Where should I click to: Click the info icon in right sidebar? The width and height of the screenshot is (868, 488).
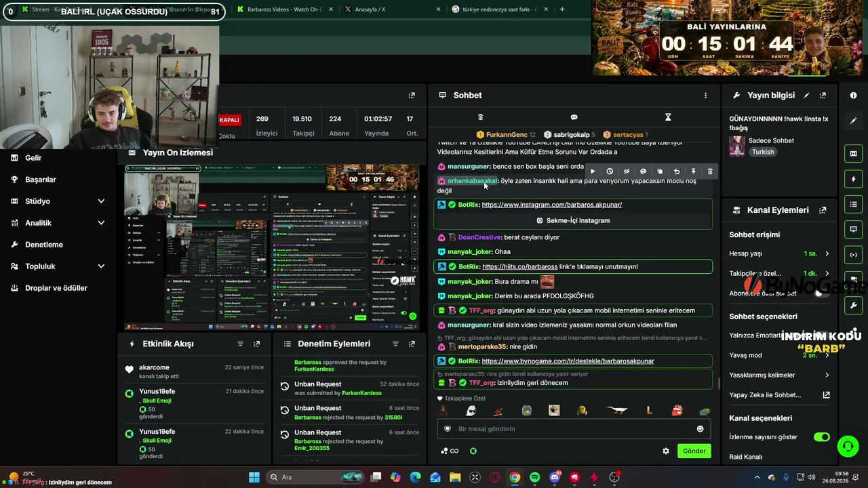853,96
